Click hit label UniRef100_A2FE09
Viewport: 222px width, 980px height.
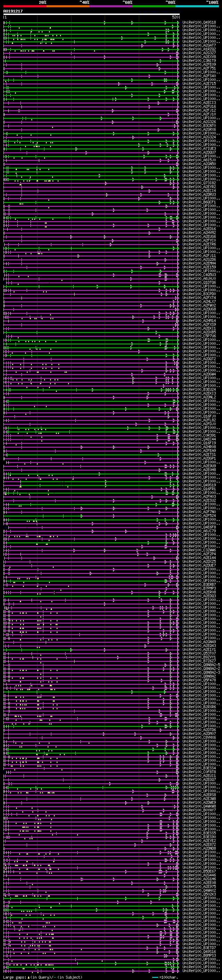click(199, 64)
